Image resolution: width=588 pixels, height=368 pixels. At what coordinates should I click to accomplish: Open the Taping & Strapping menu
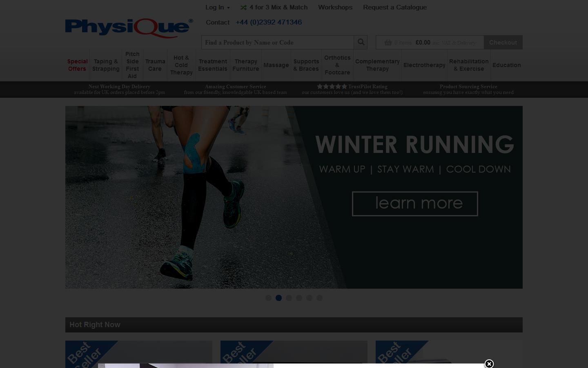pyautogui.click(x=106, y=65)
